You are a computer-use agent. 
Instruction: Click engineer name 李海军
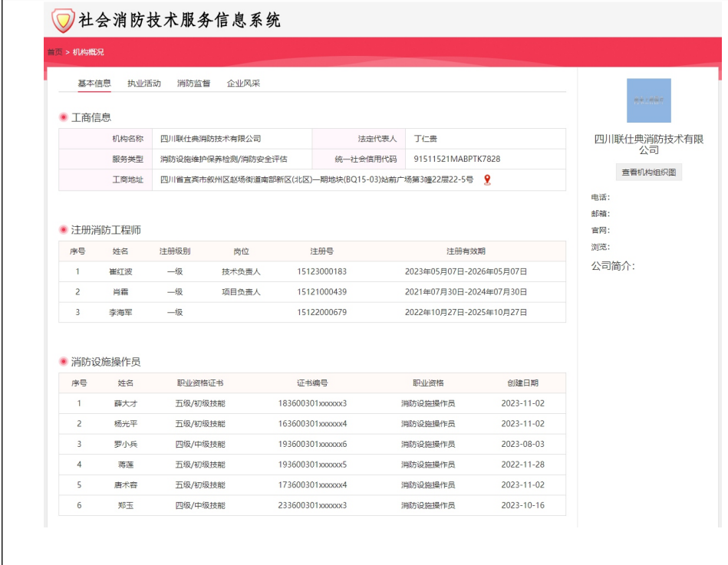coord(120,313)
